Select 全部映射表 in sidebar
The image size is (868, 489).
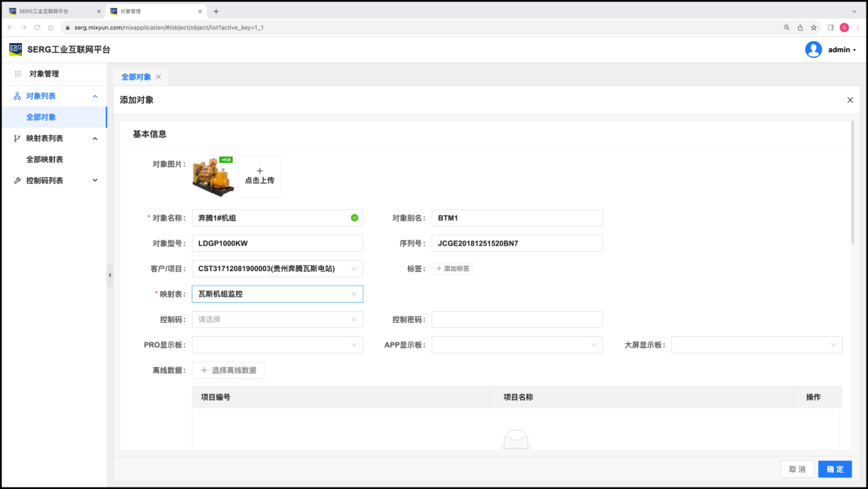pos(45,160)
